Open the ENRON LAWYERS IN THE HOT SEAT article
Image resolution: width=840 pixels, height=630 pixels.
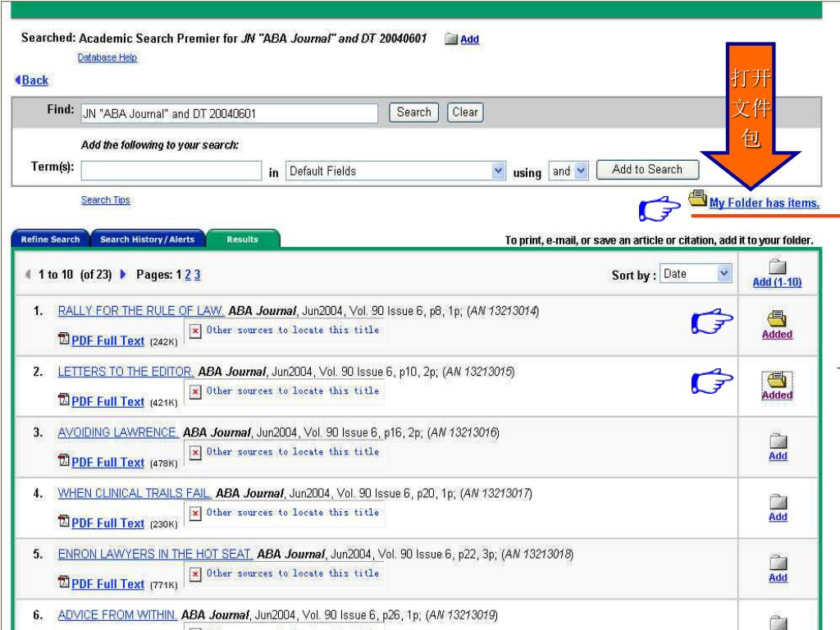point(155,554)
